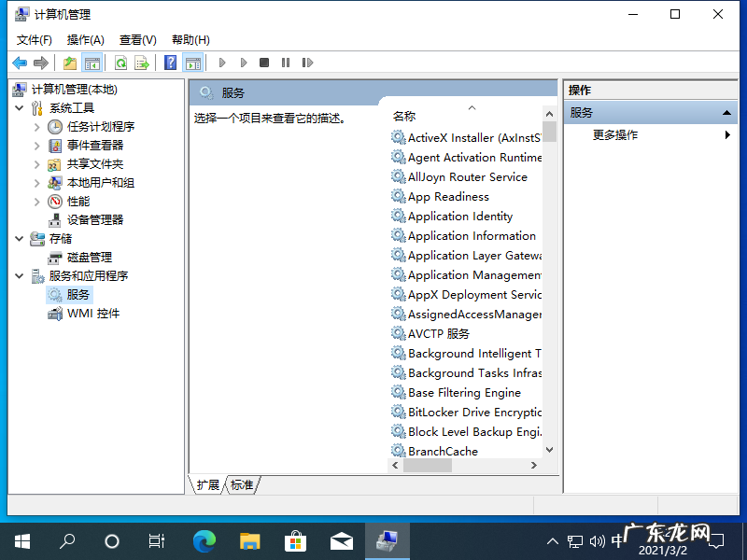Viewport: 747px width, 560px height.
Task: Open the 操作(A) menu
Action: (85, 39)
